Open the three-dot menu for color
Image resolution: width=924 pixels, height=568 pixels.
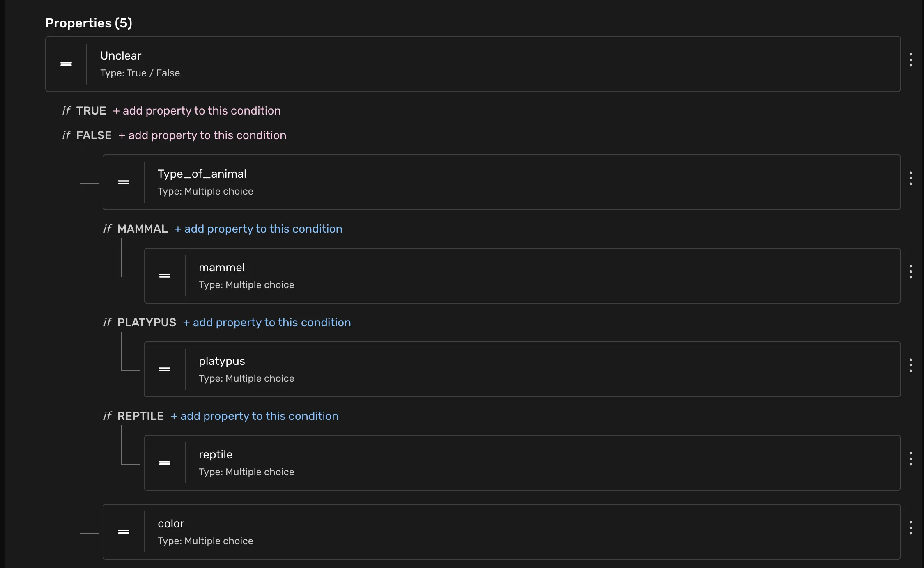point(911,528)
